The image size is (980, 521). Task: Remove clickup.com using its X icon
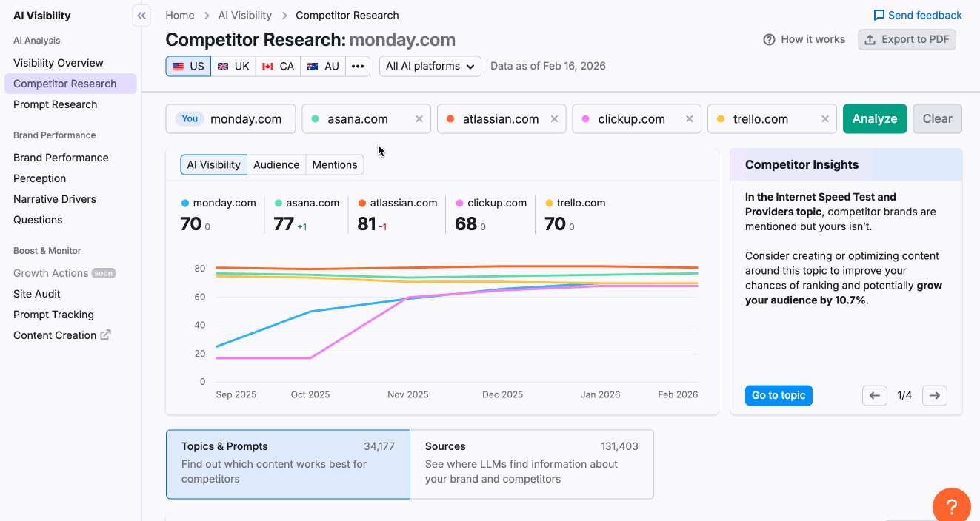[x=689, y=118]
